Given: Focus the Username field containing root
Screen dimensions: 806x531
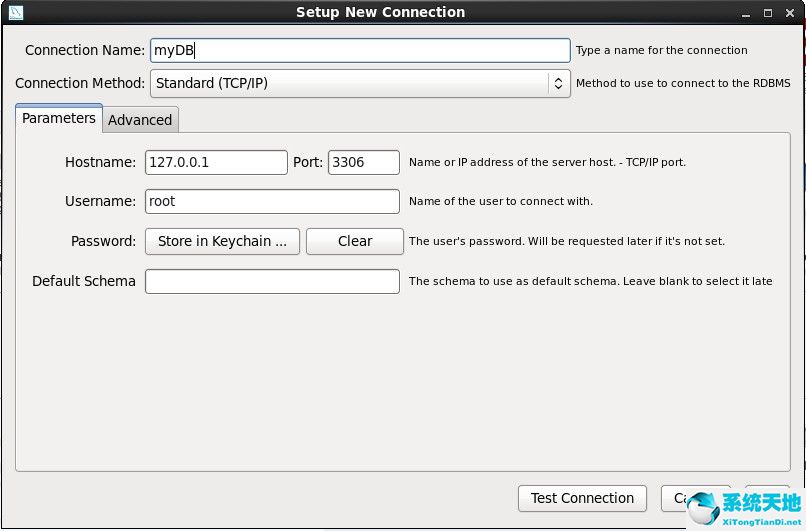Looking at the screenshot, I should [272, 202].
